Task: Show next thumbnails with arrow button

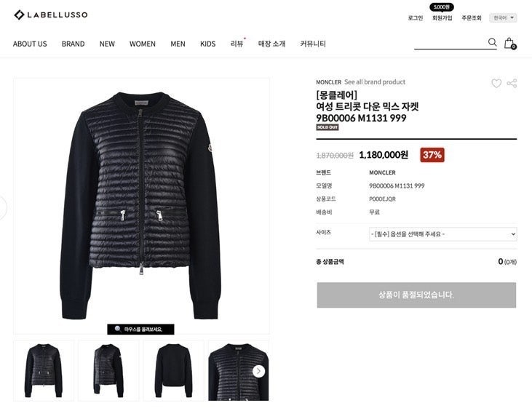Action: tap(258, 371)
